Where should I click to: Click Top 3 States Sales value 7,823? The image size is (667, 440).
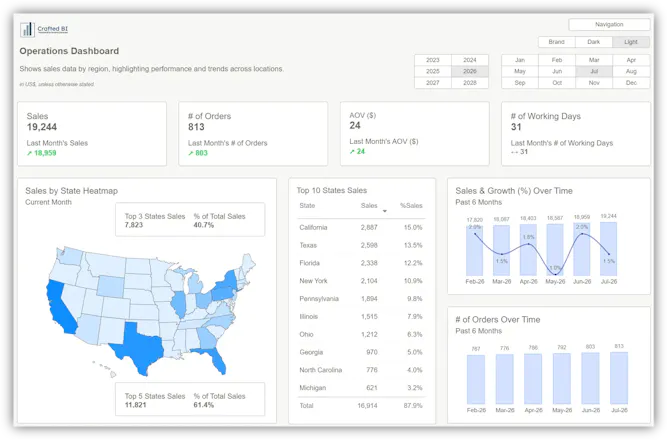click(x=134, y=225)
